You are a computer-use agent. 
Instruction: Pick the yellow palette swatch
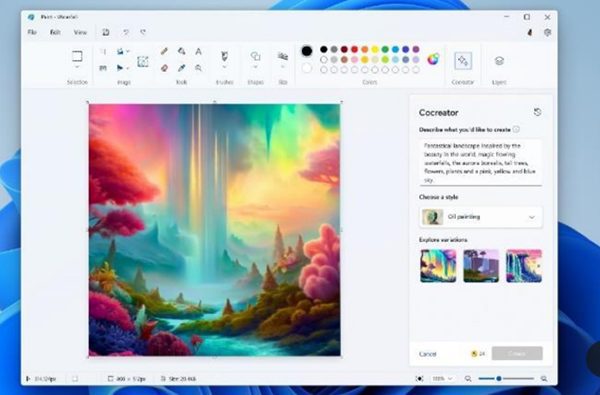375,49
